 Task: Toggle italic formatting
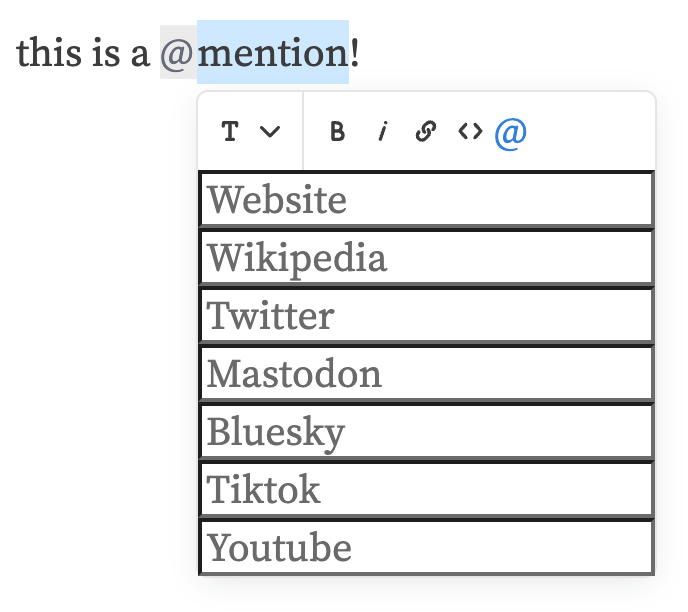[x=382, y=132]
